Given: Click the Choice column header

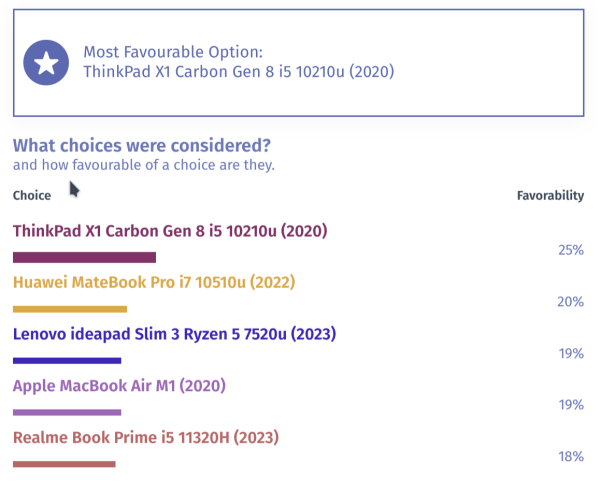Looking at the screenshot, I should (x=32, y=195).
